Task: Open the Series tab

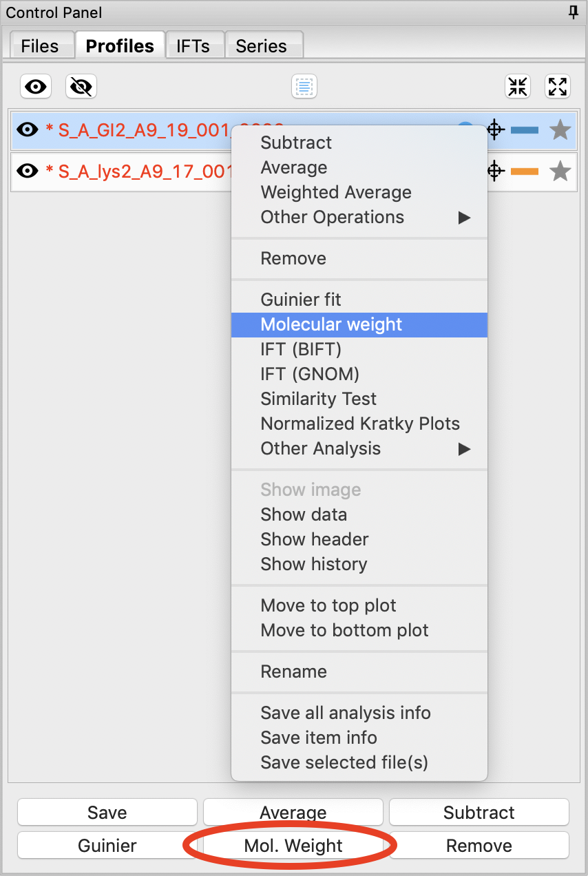Action: click(x=261, y=46)
